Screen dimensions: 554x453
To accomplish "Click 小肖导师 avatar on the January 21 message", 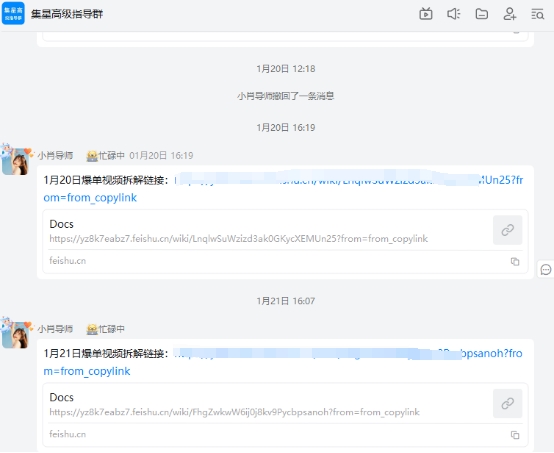I will (16, 333).
